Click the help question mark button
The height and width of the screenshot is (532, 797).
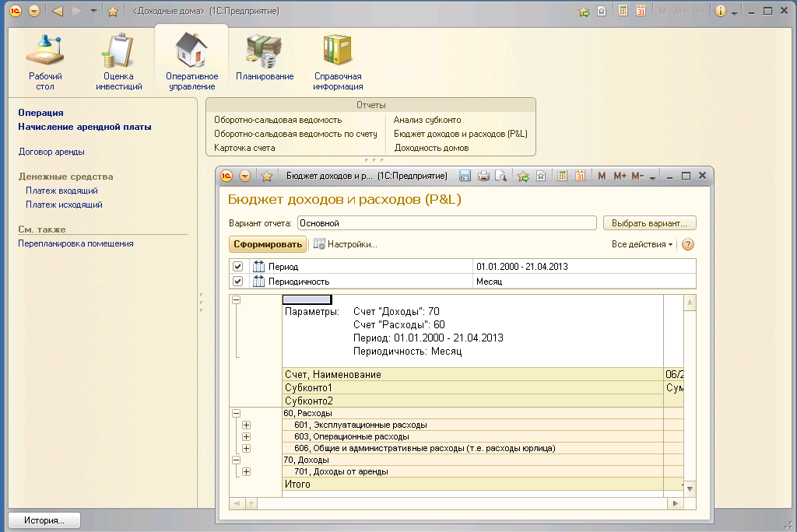[687, 244]
